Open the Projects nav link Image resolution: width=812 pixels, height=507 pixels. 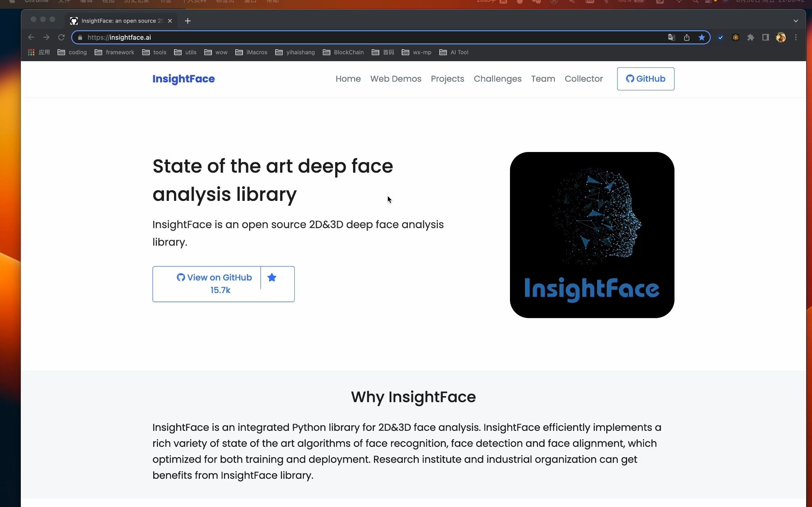coord(447,79)
